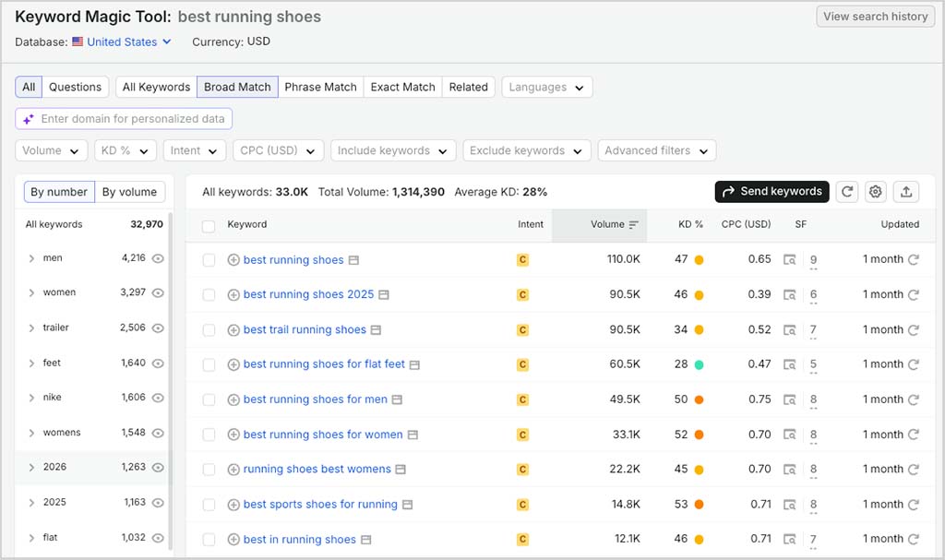Add 'best running shoes for flat feet' plus icon
Viewport: 945px width, 560px height.
[x=233, y=364]
